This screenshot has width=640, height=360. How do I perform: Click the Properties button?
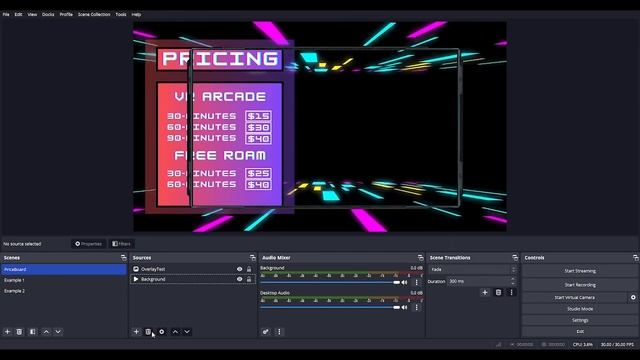tap(88, 244)
